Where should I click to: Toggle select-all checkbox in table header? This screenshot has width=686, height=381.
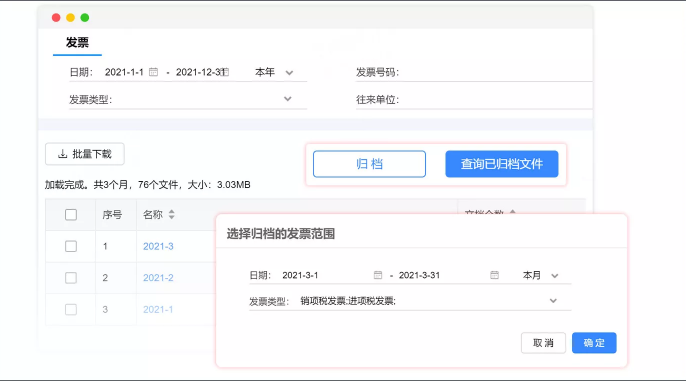(71, 215)
